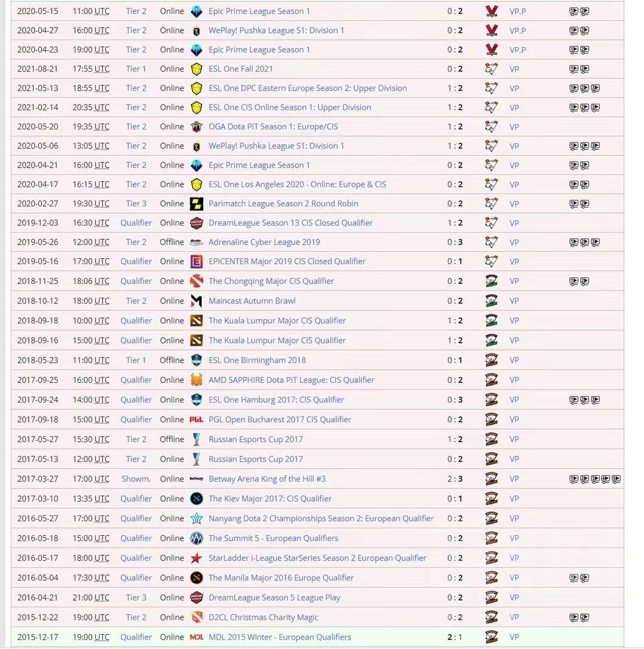Click the Adrenaline Cyber League 2019 tournament icon
644x649 pixels.
pos(197,242)
